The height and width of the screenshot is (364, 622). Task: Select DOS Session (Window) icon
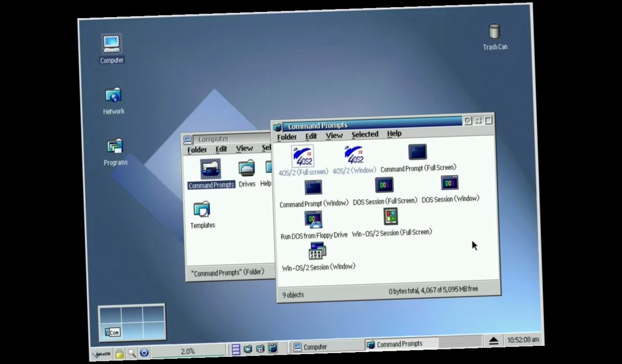(x=449, y=183)
